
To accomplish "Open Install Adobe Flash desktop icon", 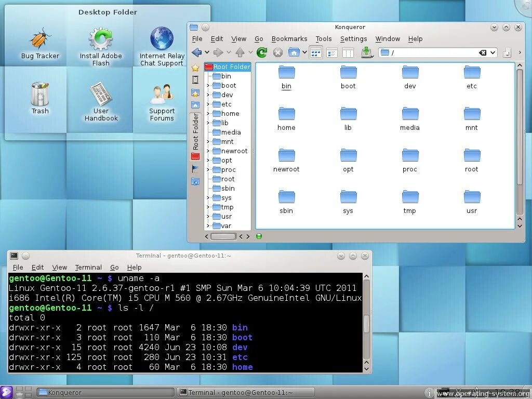I will (101, 47).
